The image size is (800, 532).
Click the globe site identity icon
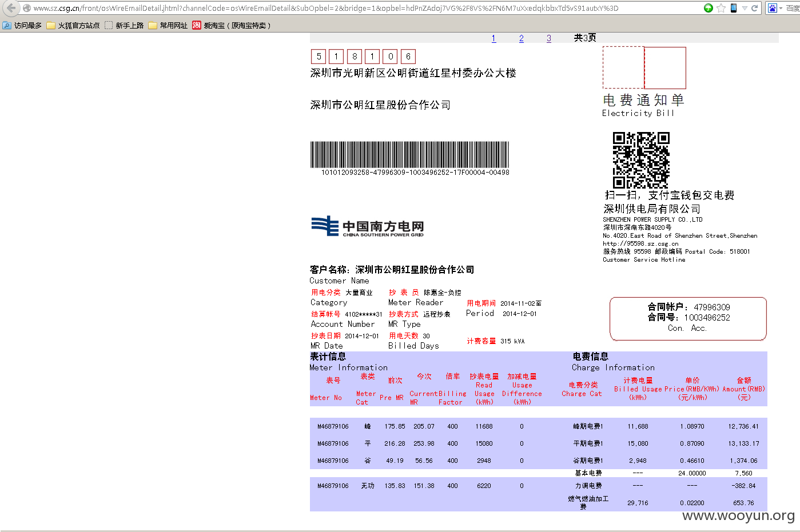point(27,8)
